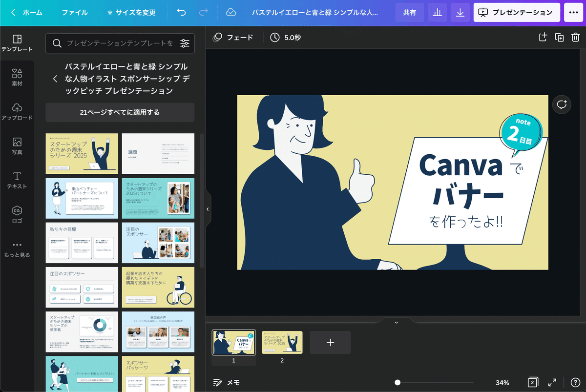Open the ロゴ tab
Viewport: 586px width, 392px height.
[17, 214]
